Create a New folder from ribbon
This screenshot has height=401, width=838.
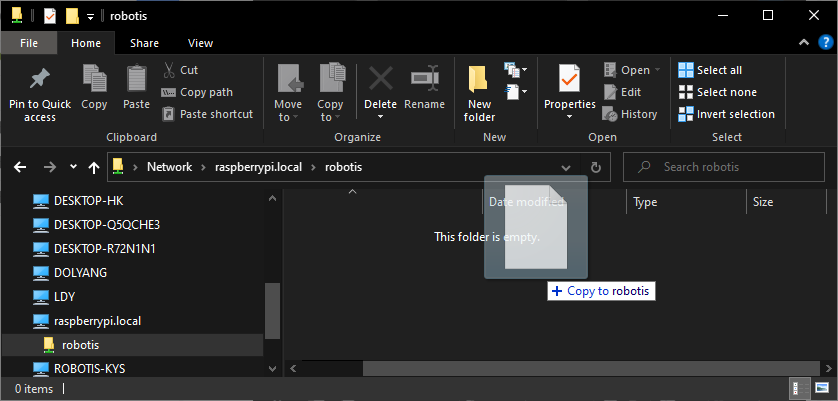(x=479, y=92)
